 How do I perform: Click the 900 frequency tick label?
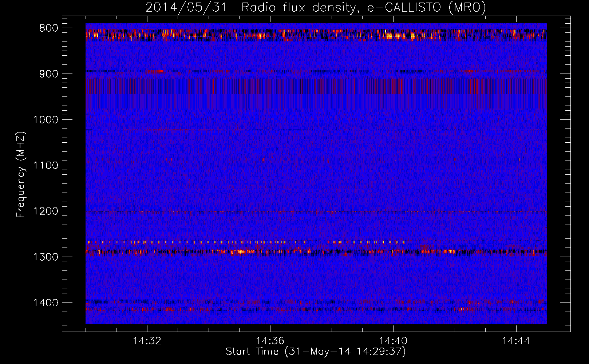(49, 74)
